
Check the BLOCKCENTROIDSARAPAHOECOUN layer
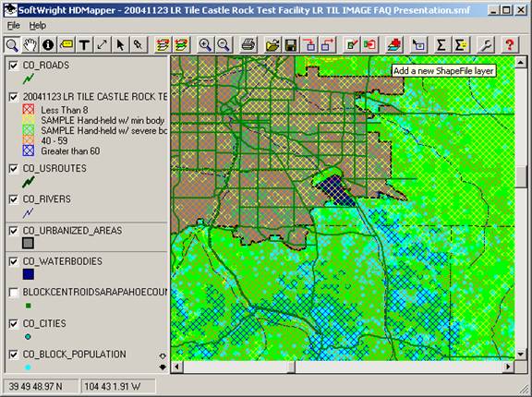coord(13,293)
